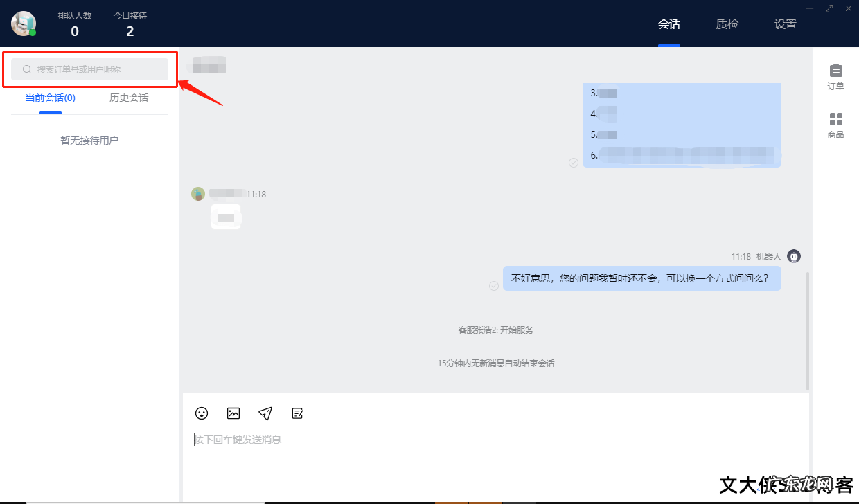Viewport: 859px width, 504px height.
Task: Toggle the read-status circle beside the numbered list
Action: click(x=574, y=163)
